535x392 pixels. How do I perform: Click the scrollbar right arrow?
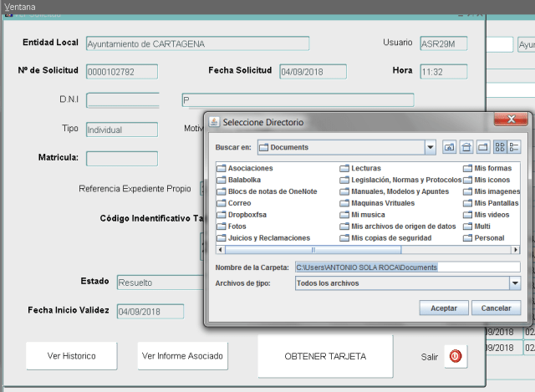tap(516, 250)
